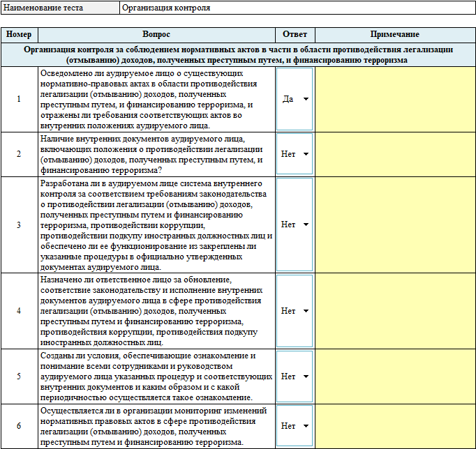Select the section heading 'Организация контроля за соблюдением'
Image resolution: width=476 pixels, height=449 pixels.
(238, 54)
